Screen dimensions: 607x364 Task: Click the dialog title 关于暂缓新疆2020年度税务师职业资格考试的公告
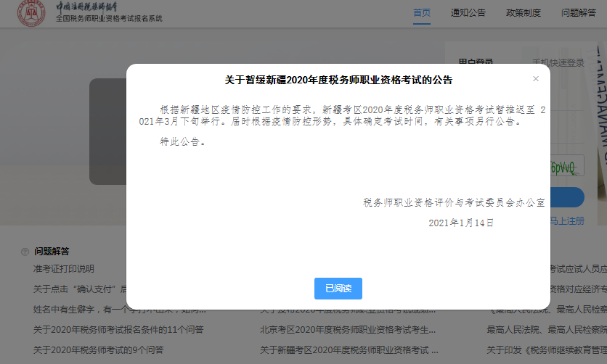point(338,80)
